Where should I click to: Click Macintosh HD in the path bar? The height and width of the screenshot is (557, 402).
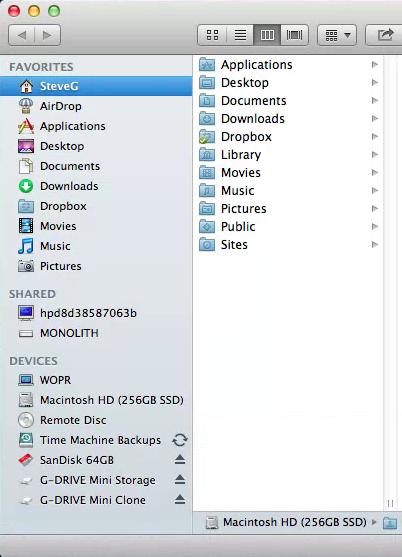286,522
